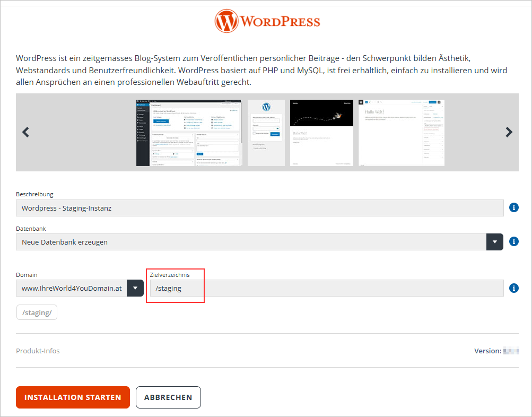Select the /staging/ path suggestion
This screenshot has width=532, height=417.
[37, 312]
